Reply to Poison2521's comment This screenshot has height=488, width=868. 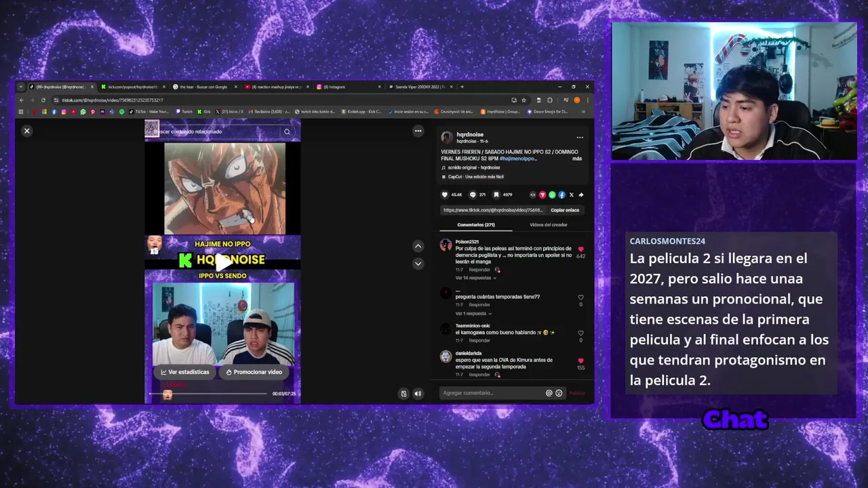point(479,270)
